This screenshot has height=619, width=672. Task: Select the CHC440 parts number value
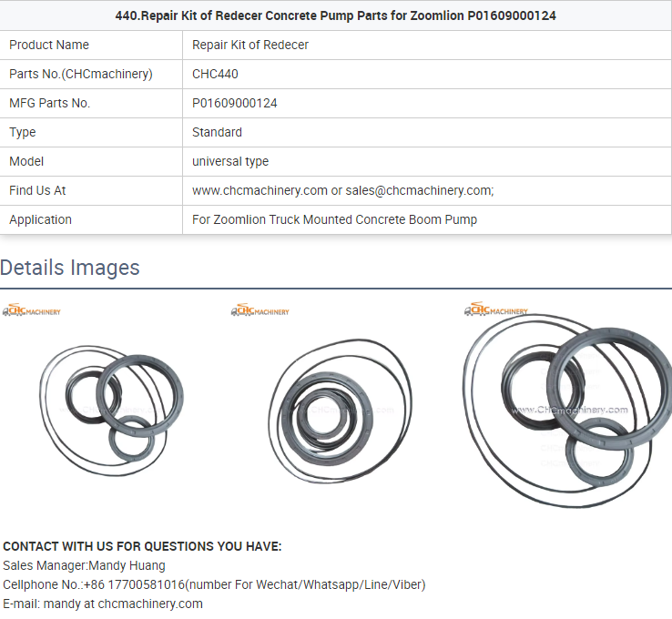pos(215,74)
